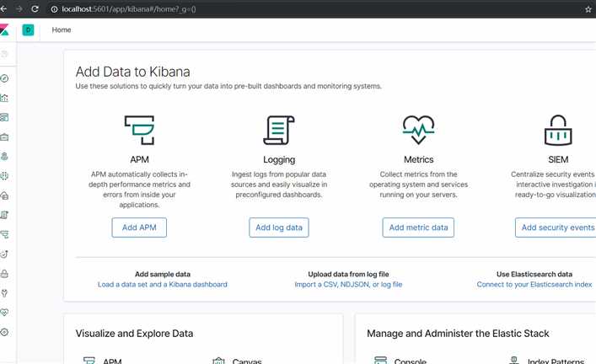Click the 'Add Data to Kibana' heading
This screenshot has height=364, width=596.
pyautogui.click(x=132, y=72)
